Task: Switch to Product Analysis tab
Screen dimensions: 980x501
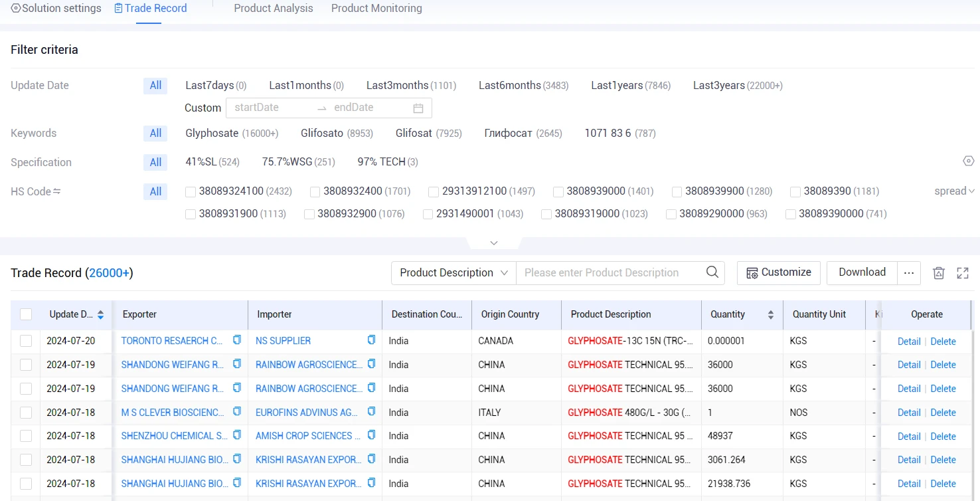Action: [274, 9]
